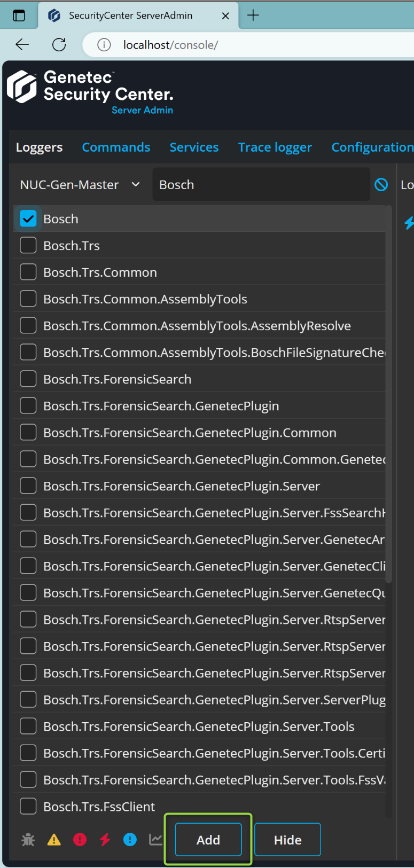Select the red error circle level icon
The image size is (414, 868).
[x=80, y=840]
